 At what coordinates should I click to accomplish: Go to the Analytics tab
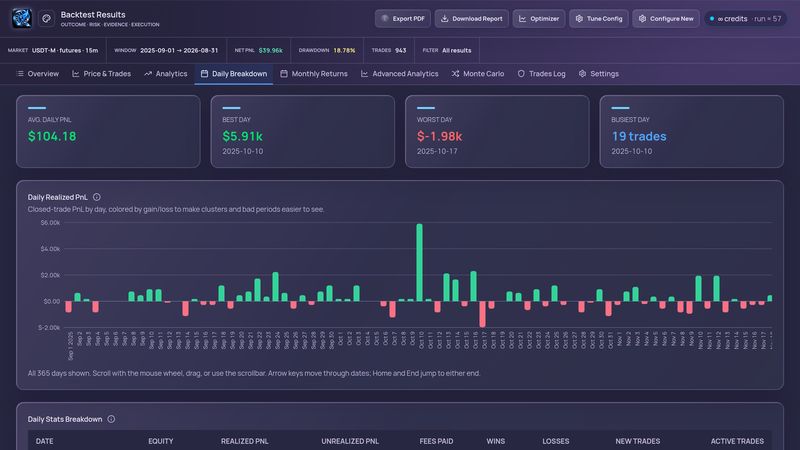(165, 73)
